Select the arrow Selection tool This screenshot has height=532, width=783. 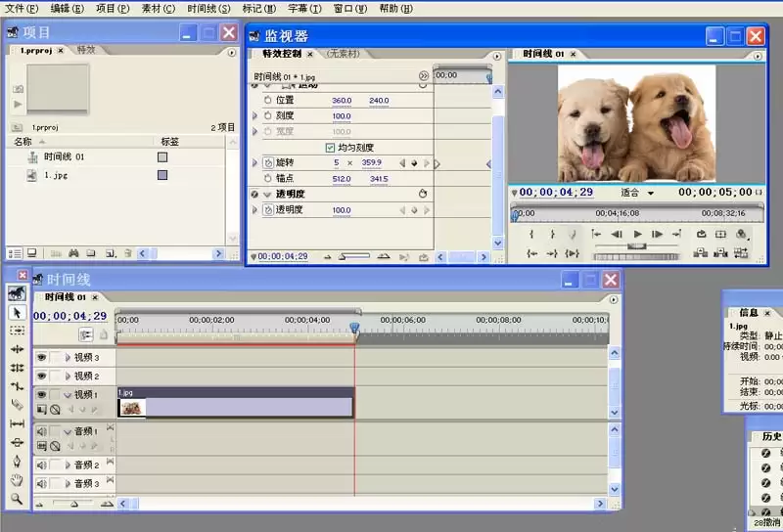17,312
